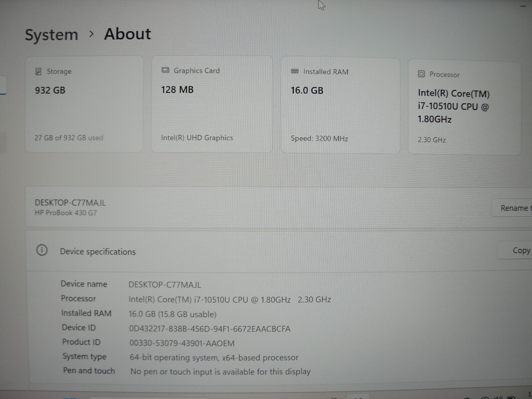Viewport: 532px width, 399px height.
Task: Click the 'Speed: 3200 MHz' text
Action: pos(319,138)
